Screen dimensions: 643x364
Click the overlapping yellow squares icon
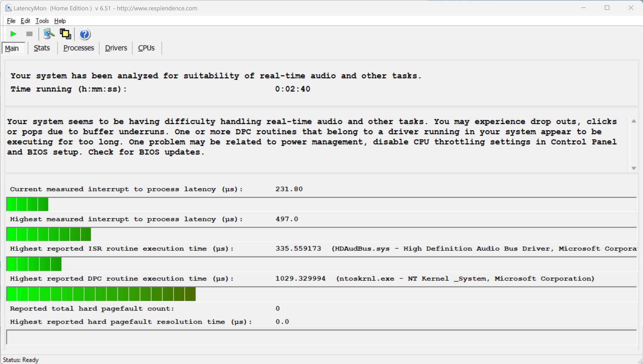(x=65, y=34)
